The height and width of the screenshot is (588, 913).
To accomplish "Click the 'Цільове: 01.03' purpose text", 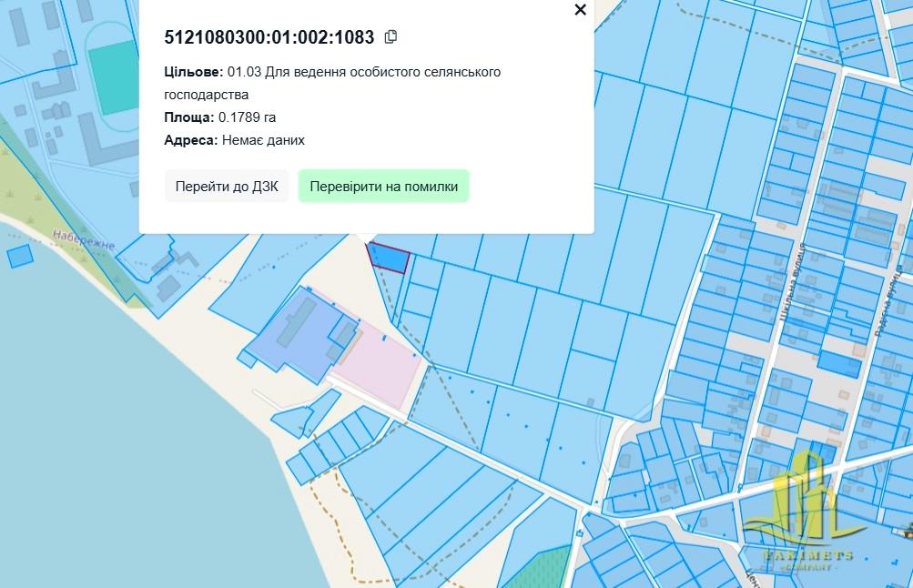I will (x=332, y=83).
